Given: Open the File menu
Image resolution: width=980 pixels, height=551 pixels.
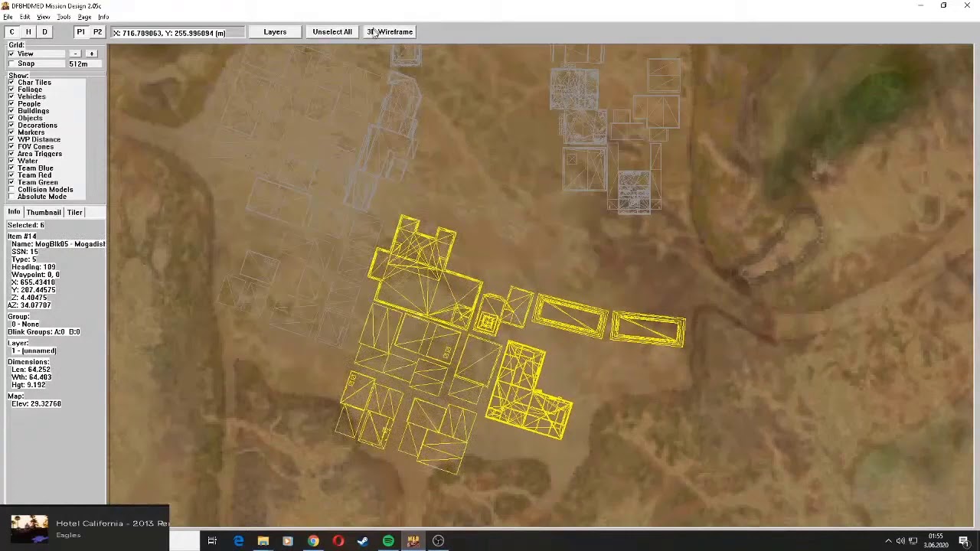Looking at the screenshot, I should pos(8,17).
